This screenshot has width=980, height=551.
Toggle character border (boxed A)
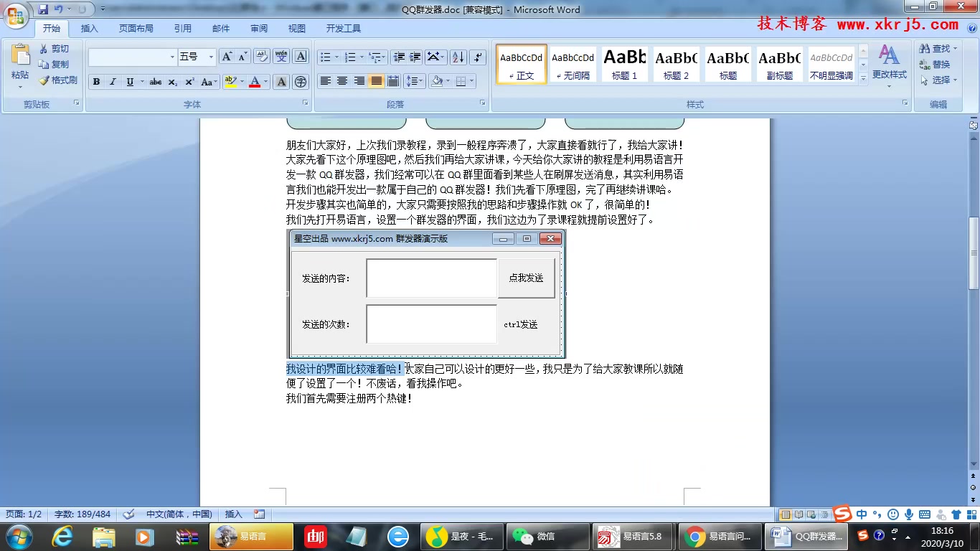click(301, 57)
